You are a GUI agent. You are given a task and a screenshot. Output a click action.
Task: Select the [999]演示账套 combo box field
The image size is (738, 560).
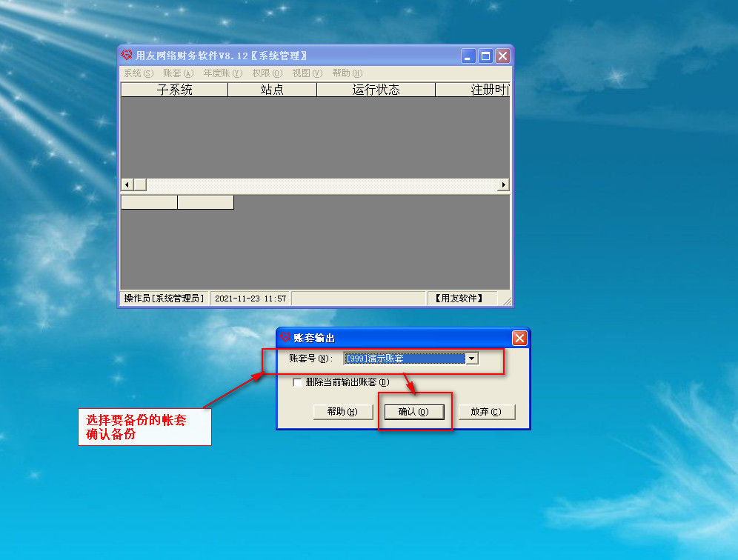click(405, 359)
